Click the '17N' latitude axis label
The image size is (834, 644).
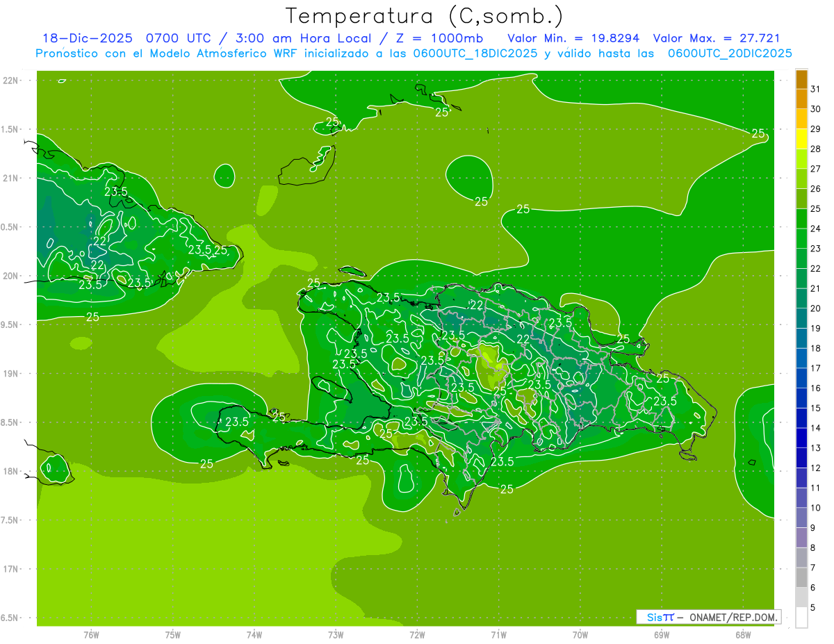click(10, 570)
